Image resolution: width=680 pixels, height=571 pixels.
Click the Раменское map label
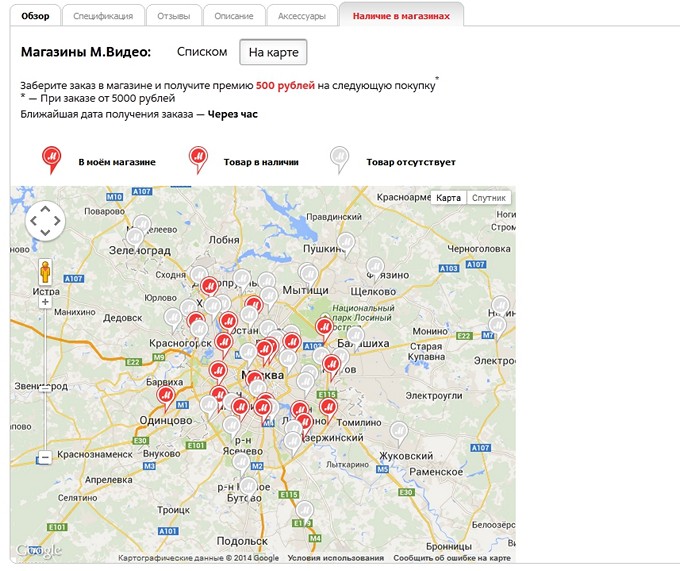coord(436,472)
